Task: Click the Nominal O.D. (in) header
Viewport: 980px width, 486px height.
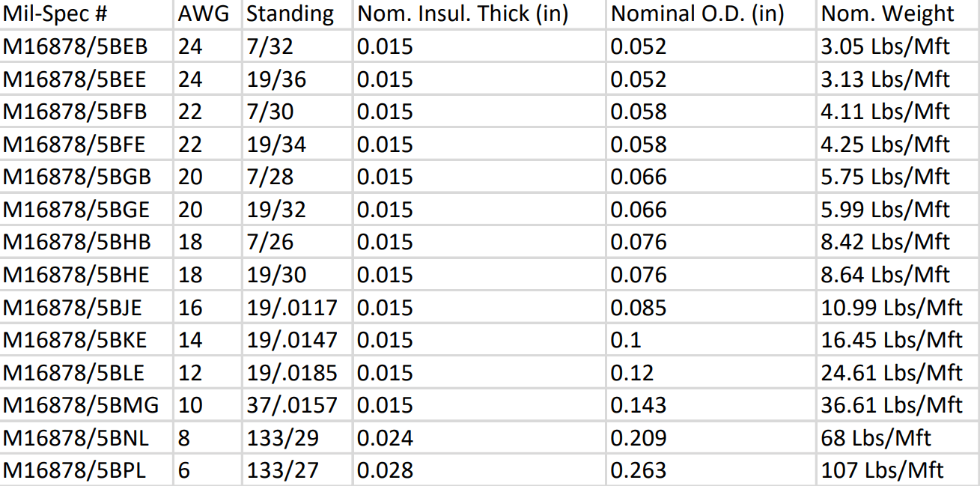Action: pos(711,13)
